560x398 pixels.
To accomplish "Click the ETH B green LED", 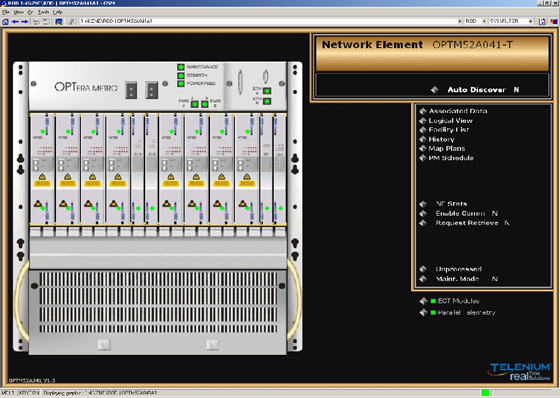I will click(x=267, y=101).
